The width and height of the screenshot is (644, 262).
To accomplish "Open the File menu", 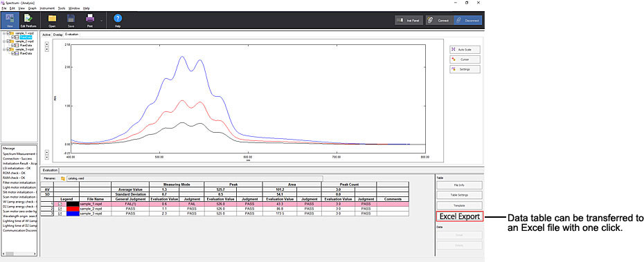I will pyautogui.click(x=4, y=8).
